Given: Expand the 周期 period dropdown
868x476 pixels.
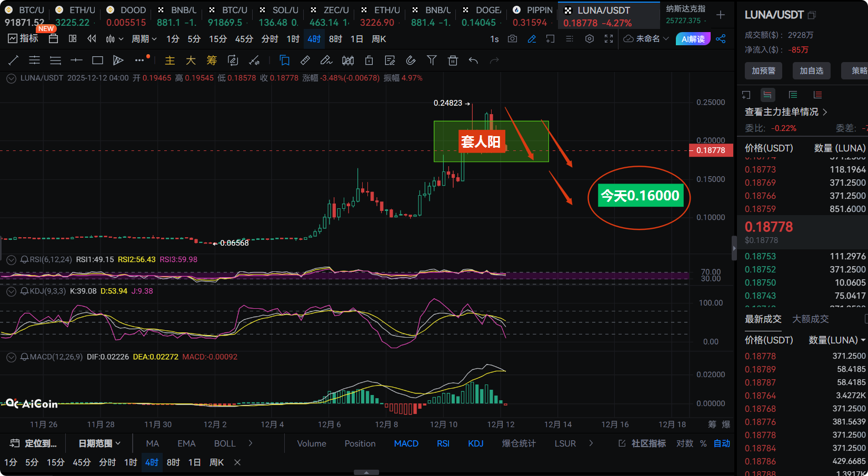Looking at the screenshot, I should [144, 39].
